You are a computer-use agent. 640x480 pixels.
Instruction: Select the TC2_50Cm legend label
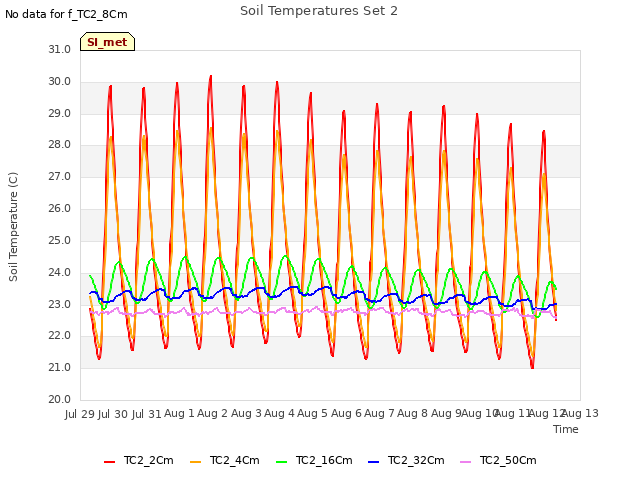tap(508, 460)
